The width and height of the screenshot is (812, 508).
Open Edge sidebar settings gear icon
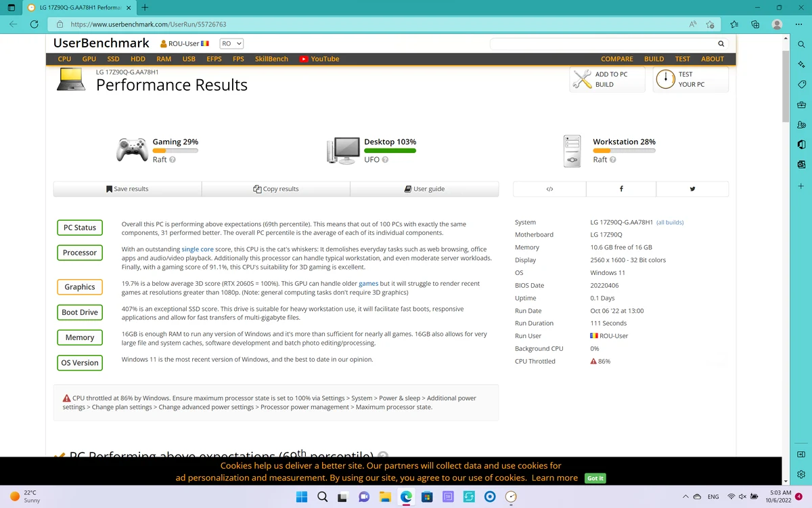[x=801, y=475]
